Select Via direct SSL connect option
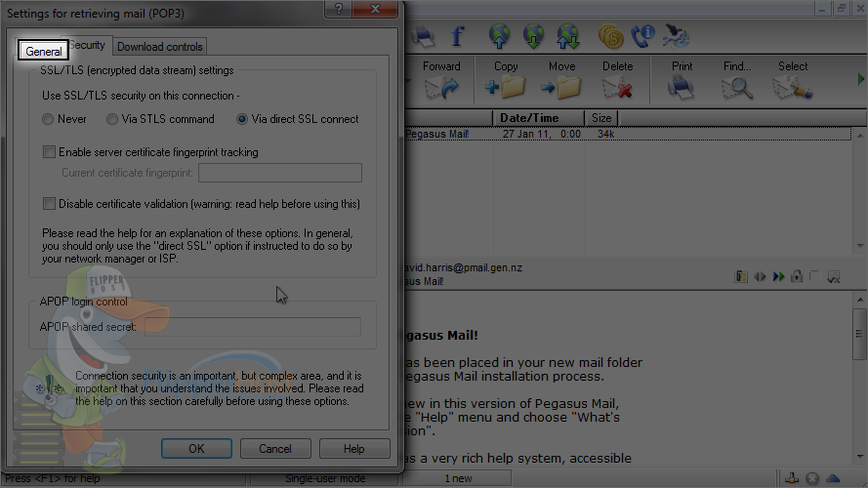The image size is (868, 488). [x=242, y=119]
